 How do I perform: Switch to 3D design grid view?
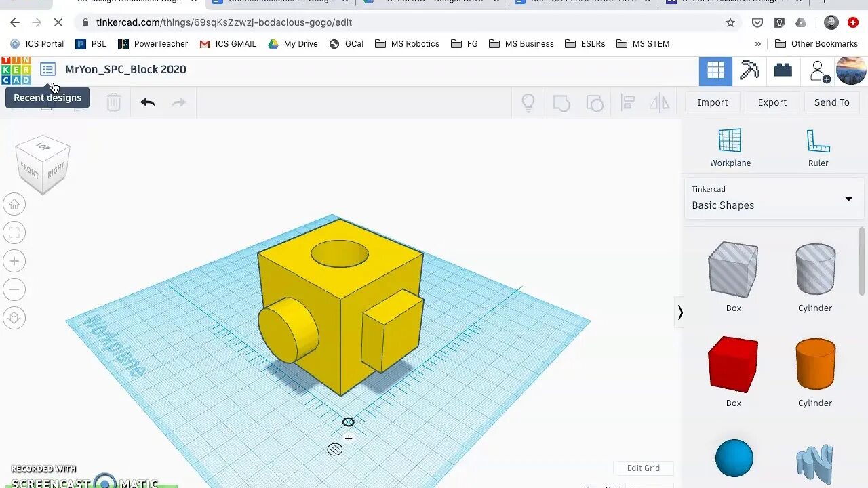(x=715, y=70)
